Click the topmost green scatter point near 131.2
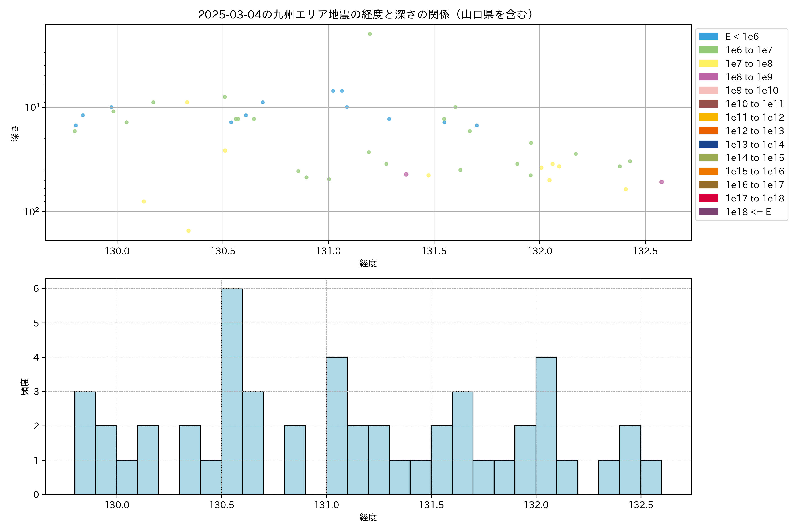The image size is (798, 532). tap(370, 34)
